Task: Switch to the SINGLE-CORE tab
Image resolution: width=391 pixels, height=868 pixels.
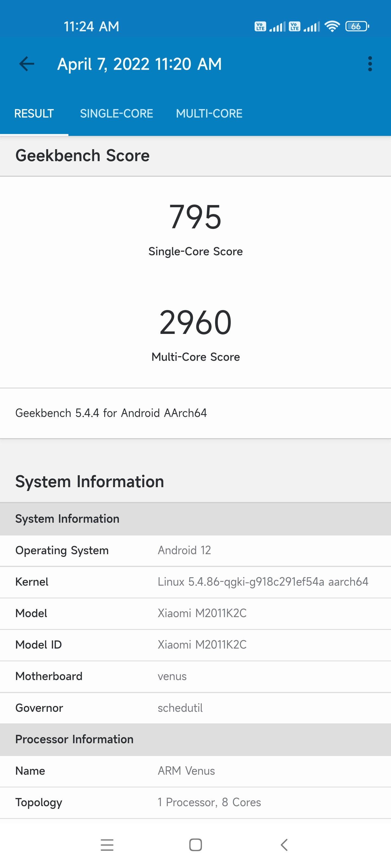Action: coord(116,114)
